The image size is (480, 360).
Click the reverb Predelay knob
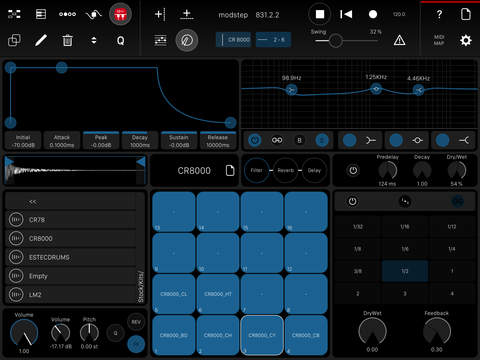[387, 171]
